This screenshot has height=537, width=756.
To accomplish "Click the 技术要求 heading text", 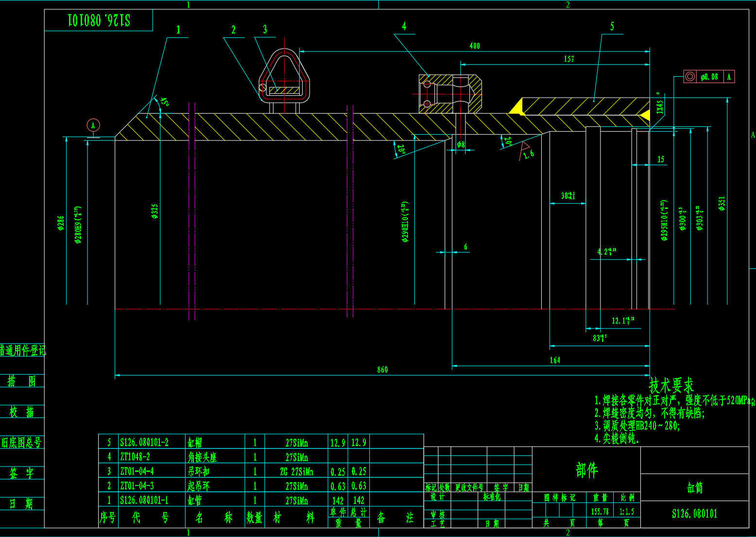I will 671,386.
